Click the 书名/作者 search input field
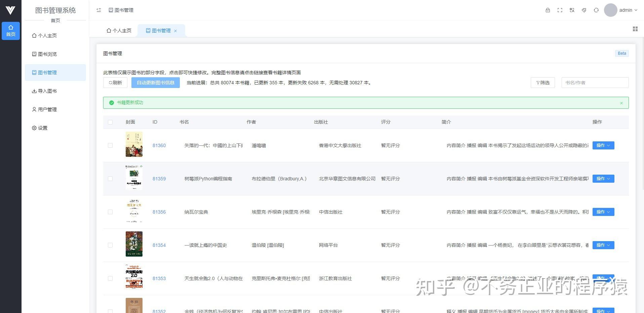644x313 pixels. [595, 83]
